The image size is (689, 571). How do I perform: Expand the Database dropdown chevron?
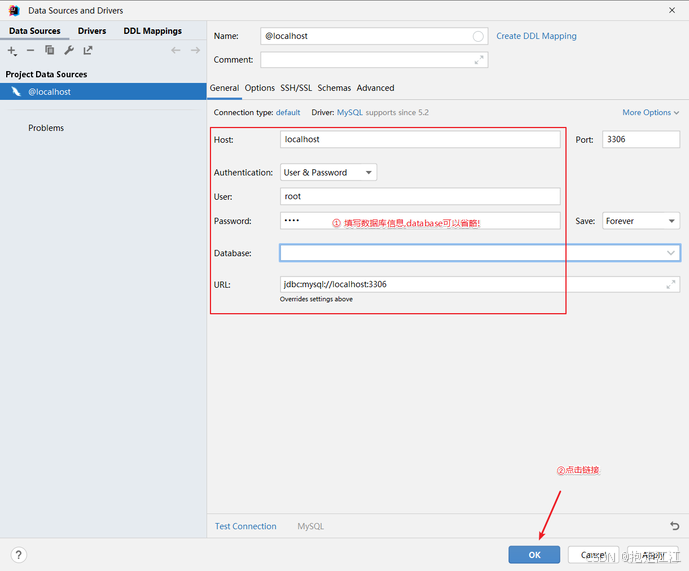(x=671, y=253)
